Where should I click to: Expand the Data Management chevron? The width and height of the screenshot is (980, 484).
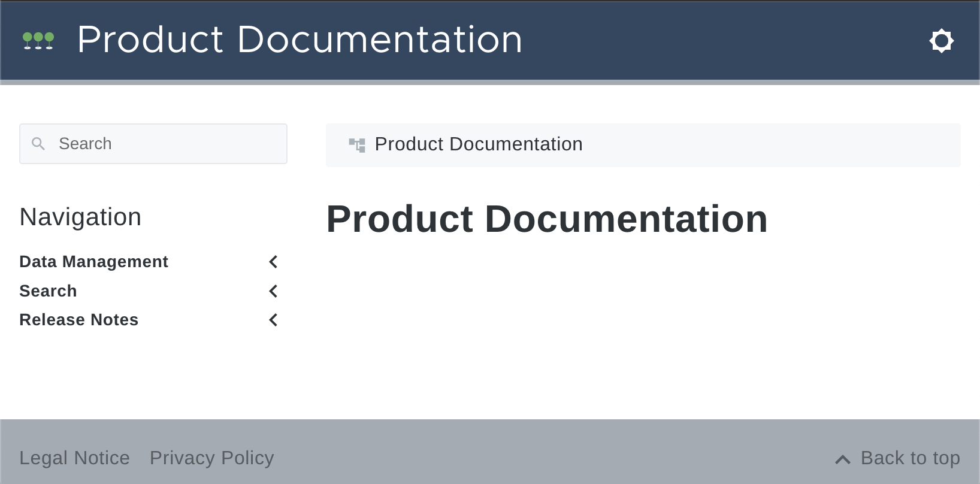(x=274, y=262)
